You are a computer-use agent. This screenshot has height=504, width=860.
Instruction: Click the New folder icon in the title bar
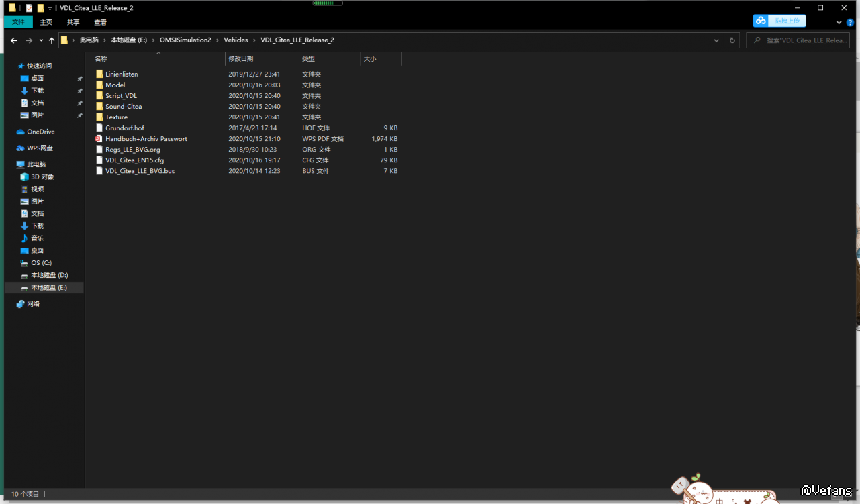pos(40,8)
